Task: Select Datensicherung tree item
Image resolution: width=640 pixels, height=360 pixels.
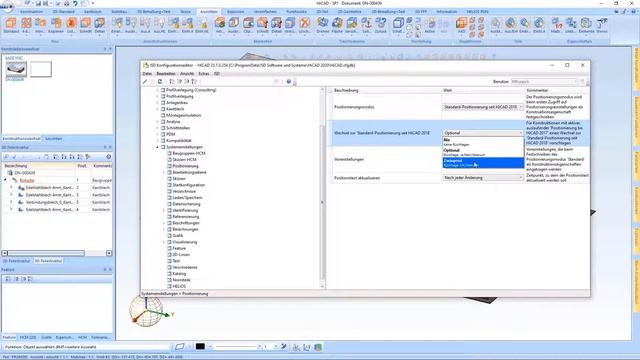Action: tap(187, 204)
